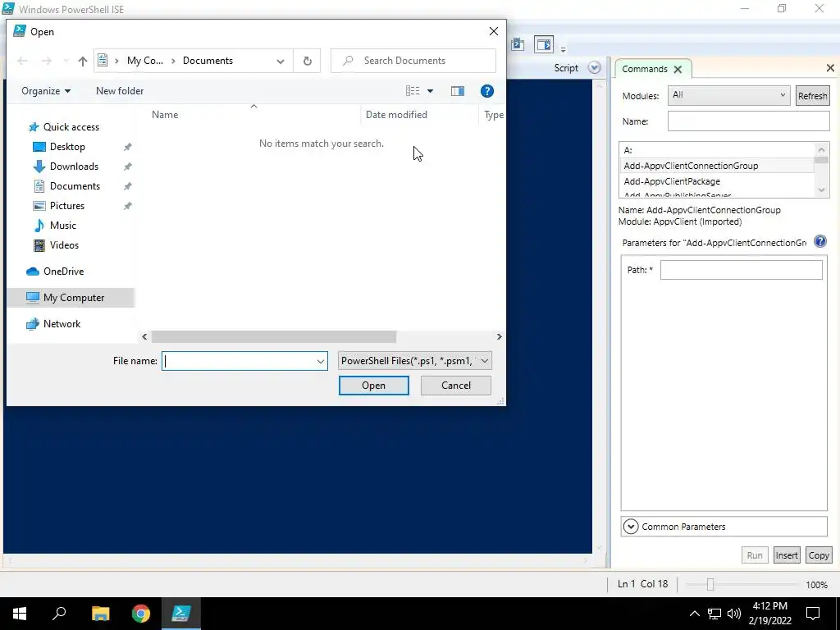Open the Windows Start menu
This screenshot has height=630, width=840.
tap(20, 614)
